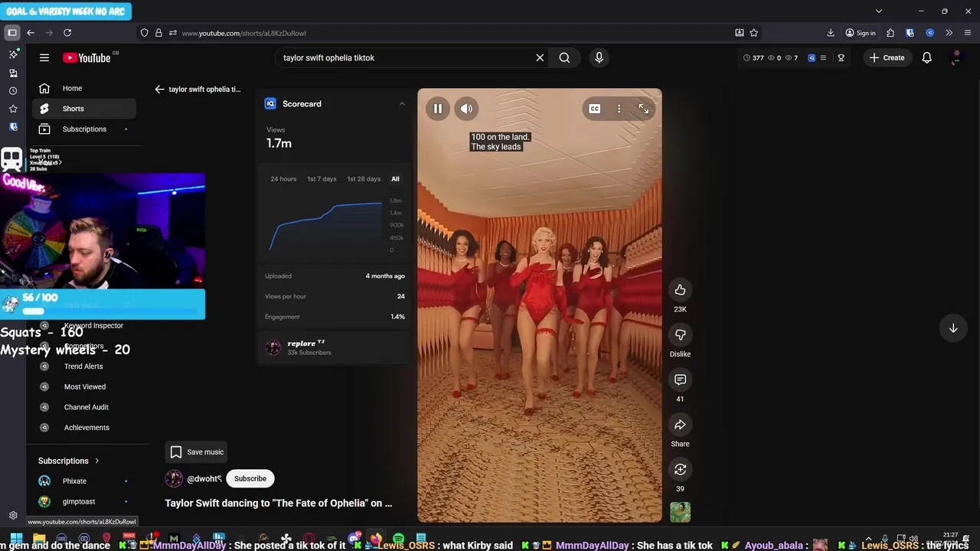
Task: Reload the page in browser
Action: 67,33
